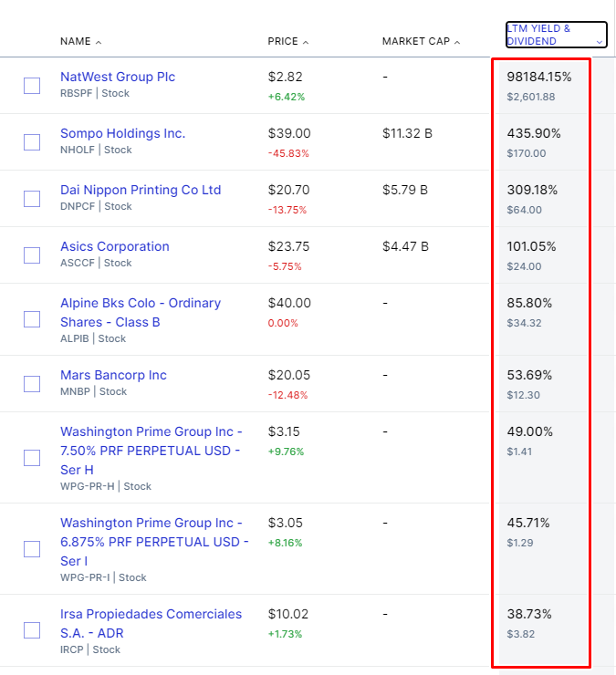
Task: Click the ASCCF | Stock ticker text
Action: click(x=96, y=263)
